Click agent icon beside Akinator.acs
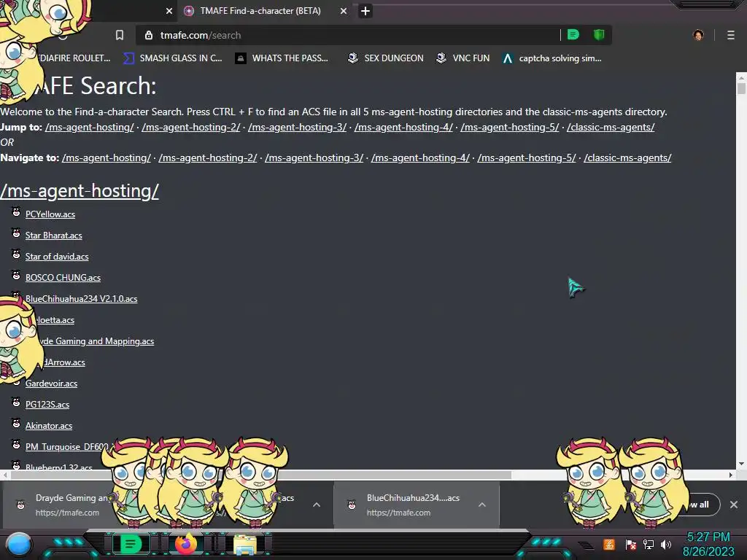 (x=16, y=424)
